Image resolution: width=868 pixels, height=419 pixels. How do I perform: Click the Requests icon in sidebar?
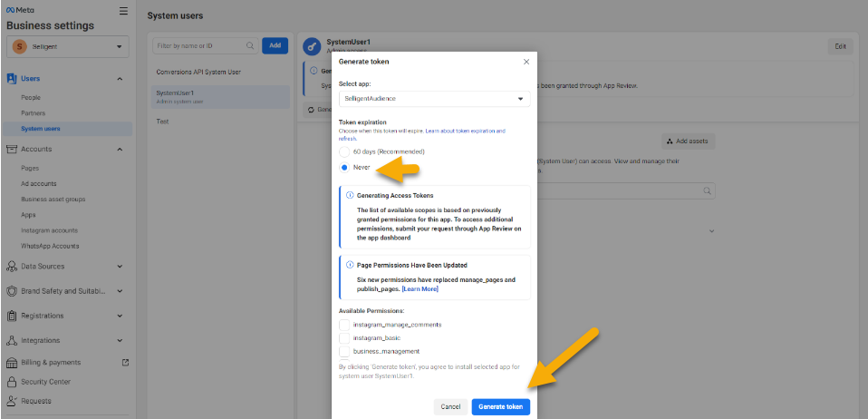(13, 401)
